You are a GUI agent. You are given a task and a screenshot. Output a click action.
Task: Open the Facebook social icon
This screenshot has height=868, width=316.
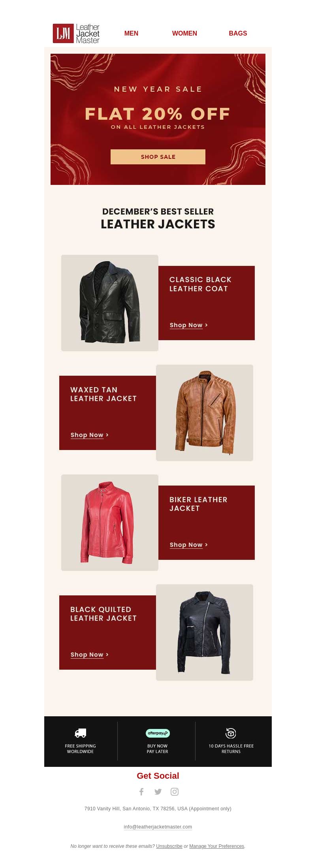tap(141, 791)
